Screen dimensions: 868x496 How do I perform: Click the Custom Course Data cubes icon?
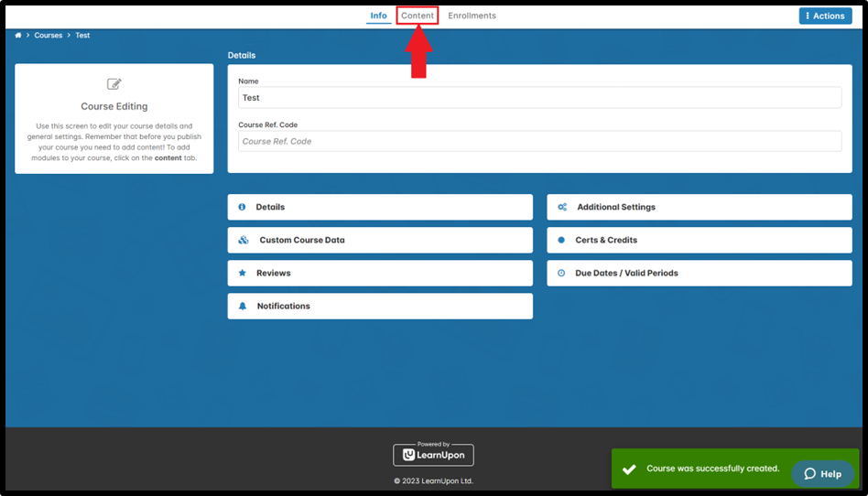coord(243,240)
